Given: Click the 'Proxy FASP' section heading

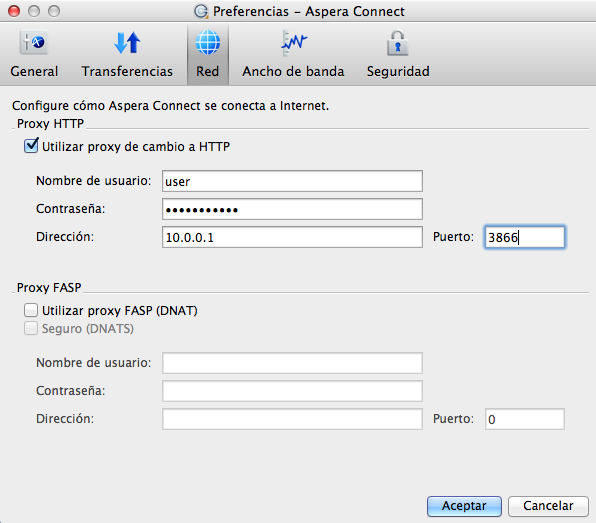Looking at the screenshot, I should coord(49,288).
